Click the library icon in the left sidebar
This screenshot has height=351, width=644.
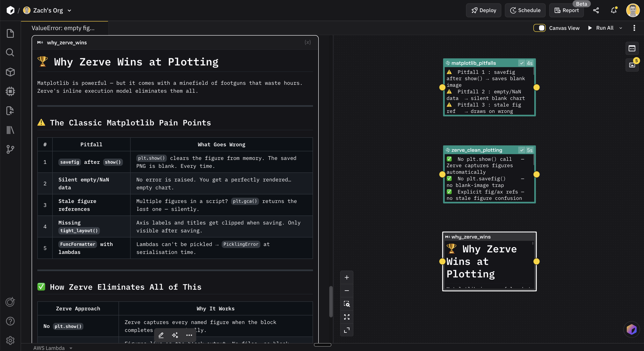(10, 130)
